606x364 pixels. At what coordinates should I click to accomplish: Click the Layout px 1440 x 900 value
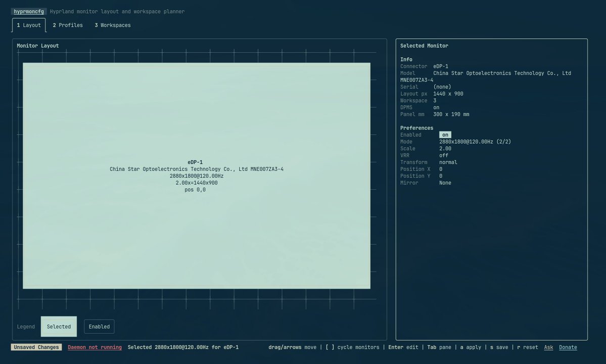click(448, 94)
